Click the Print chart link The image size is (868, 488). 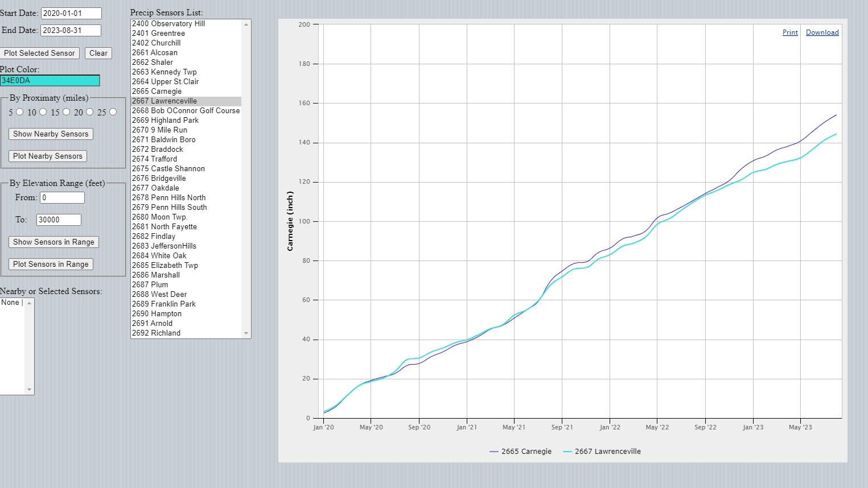point(790,32)
